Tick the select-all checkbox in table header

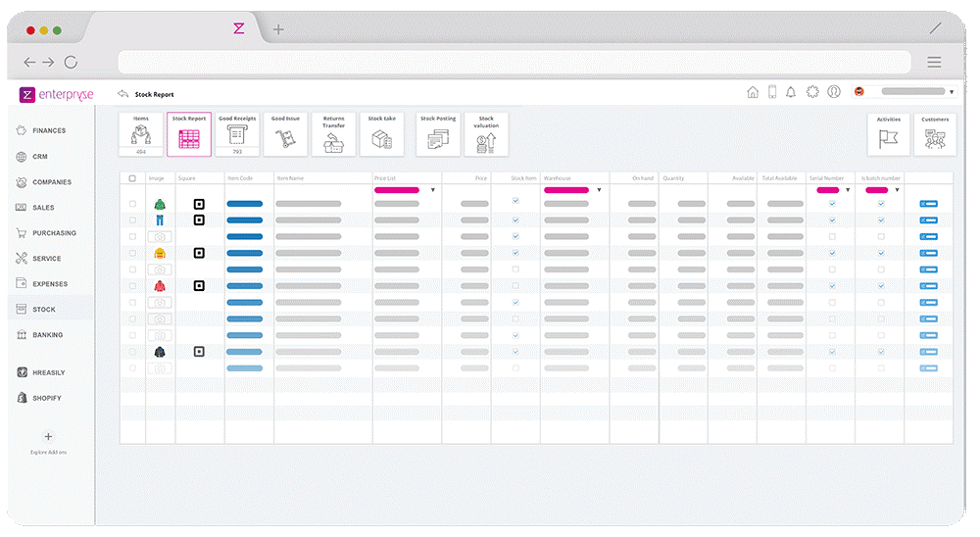pyautogui.click(x=132, y=178)
